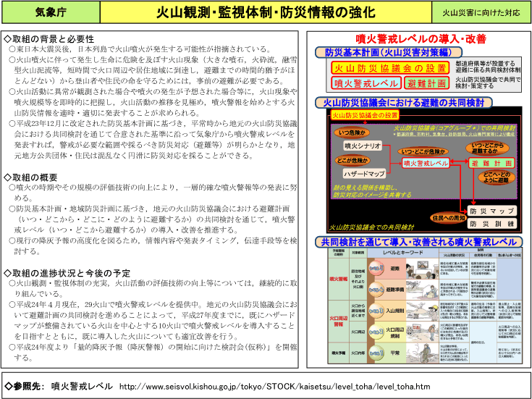Click the 住民への周知 orange oval

coord(448,218)
